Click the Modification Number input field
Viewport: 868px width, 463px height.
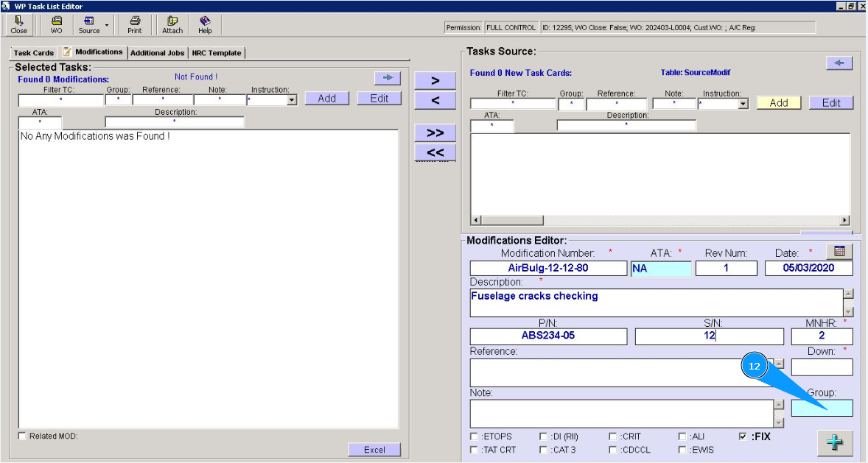548,269
